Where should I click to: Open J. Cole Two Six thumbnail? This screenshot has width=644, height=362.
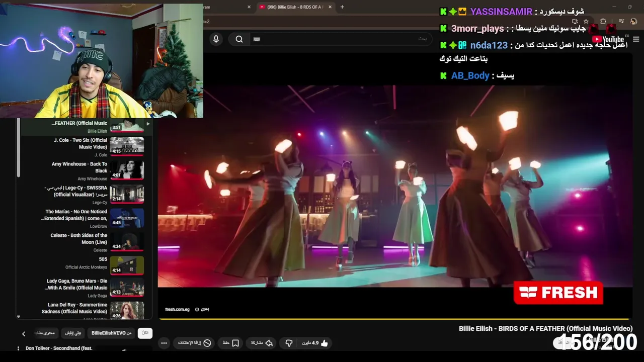coord(127,146)
